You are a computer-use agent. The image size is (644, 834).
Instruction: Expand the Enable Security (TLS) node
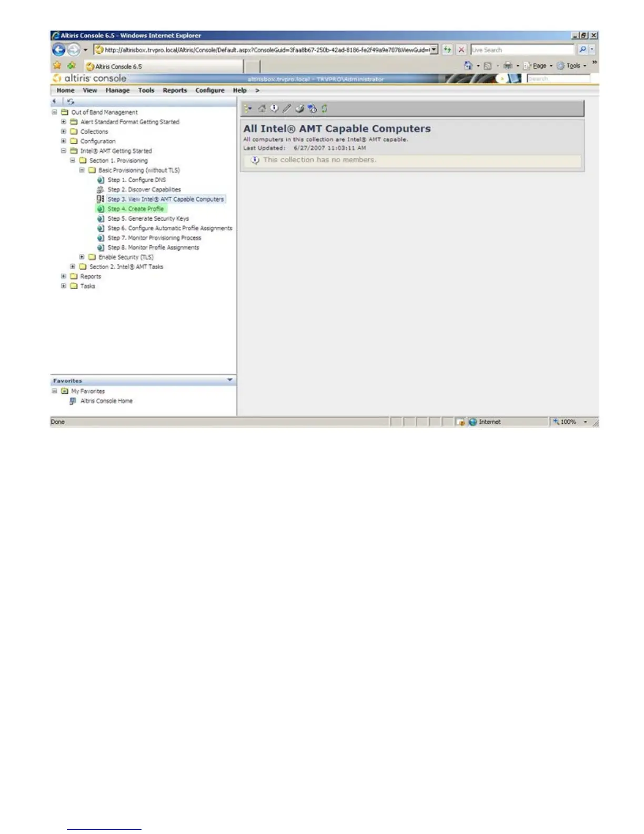(x=82, y=257)
